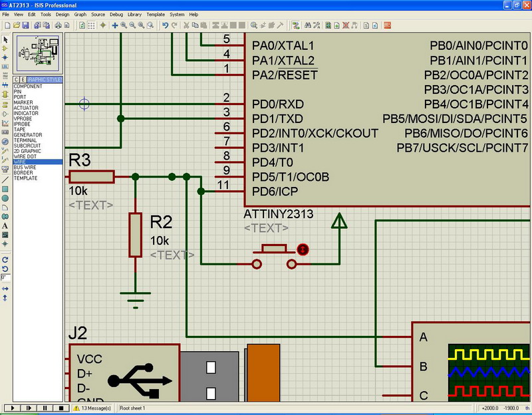Open the Design menu
The width and height of the screenshot is (532, 415).
[x=63, y=14]
